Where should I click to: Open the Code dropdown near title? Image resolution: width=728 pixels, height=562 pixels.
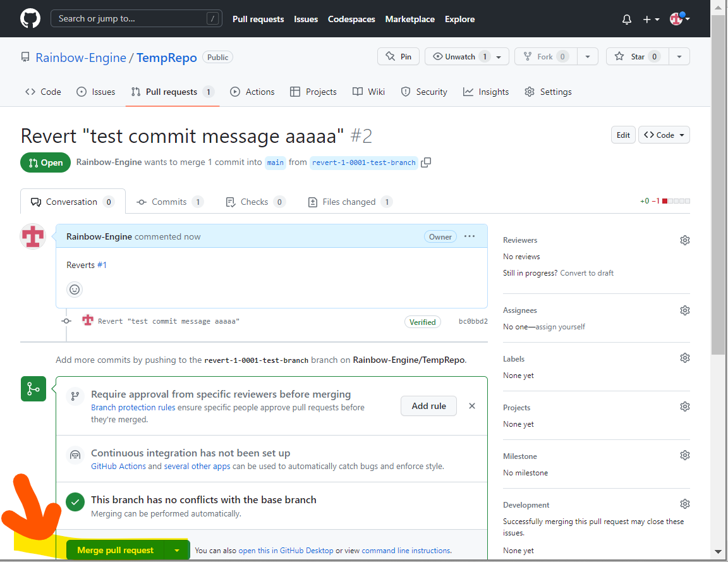pyautogui.click(x=664, y=135)
